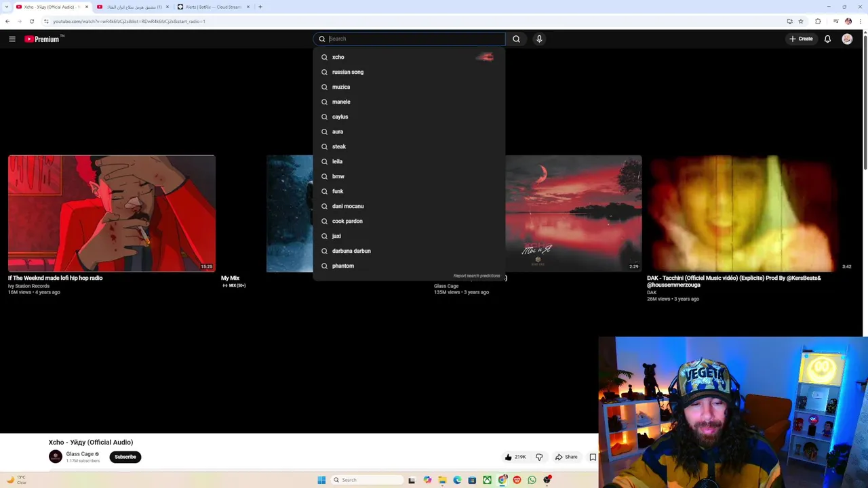Click the page vertical scrollbar thumb
868x488 pixels.
coord(865,102)
